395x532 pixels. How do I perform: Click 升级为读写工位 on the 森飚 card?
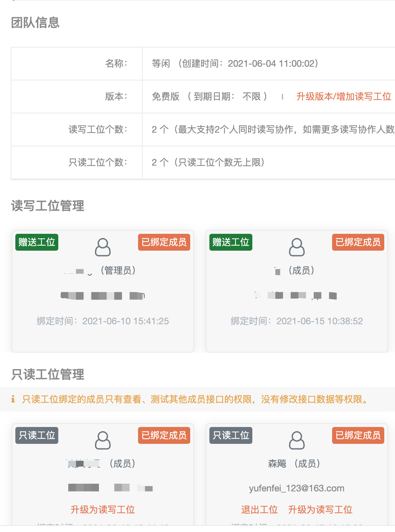coord(320,509)
